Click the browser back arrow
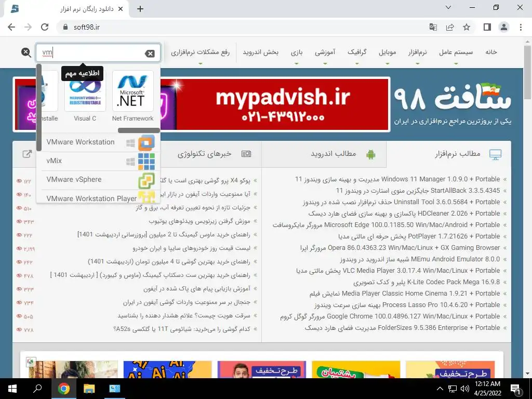532x399 pixels. point(11,27)
